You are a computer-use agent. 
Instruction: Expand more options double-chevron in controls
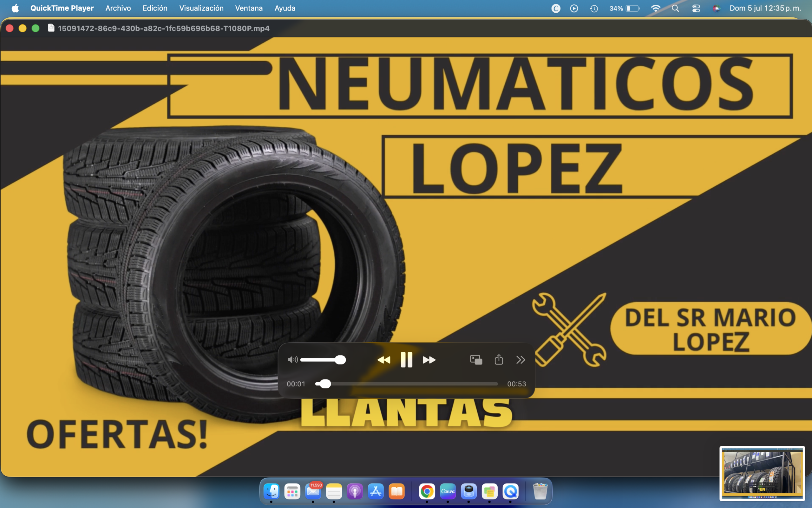pyautogui.click(x=521, y=360)
